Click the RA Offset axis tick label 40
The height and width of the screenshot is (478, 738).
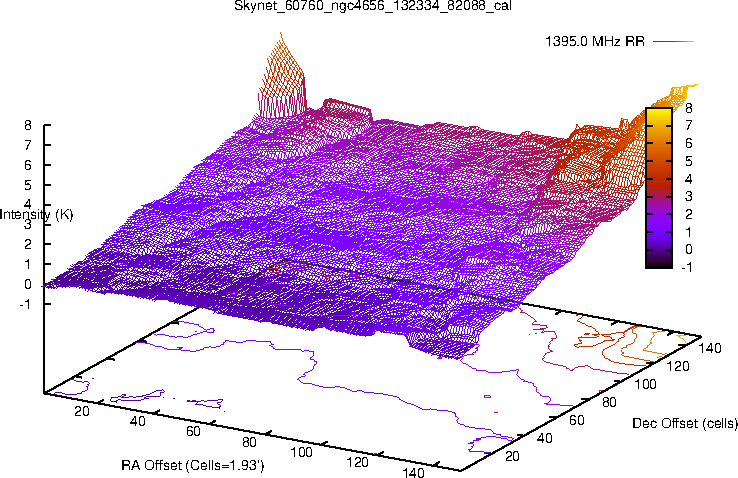(x=137, y=421)
